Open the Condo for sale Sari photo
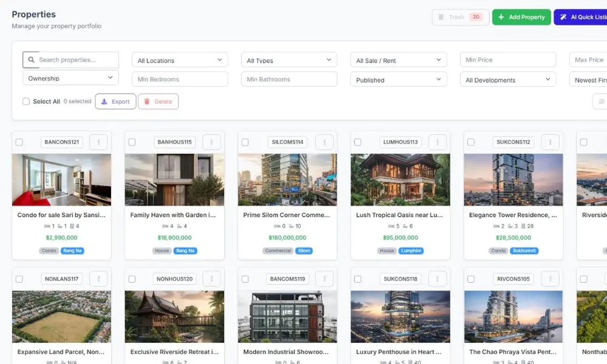 [x=61, y=180]
